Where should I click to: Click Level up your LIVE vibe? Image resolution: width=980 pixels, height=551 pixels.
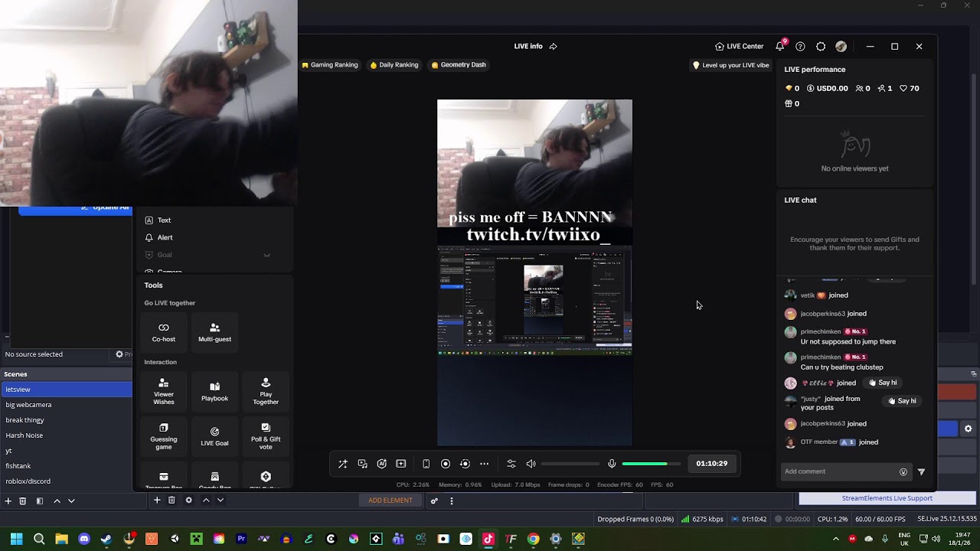pyautogui.click(x=731, y=65)
